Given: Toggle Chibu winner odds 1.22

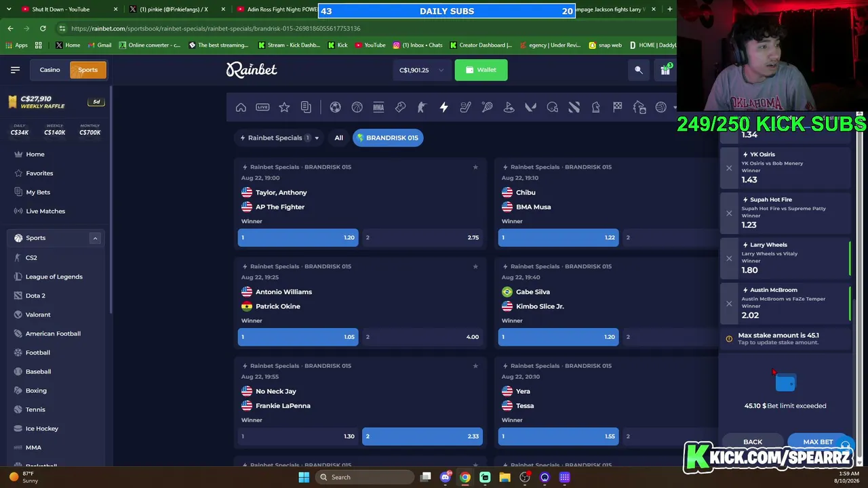Looking at the screenshot, I should (x=558, y=237).
